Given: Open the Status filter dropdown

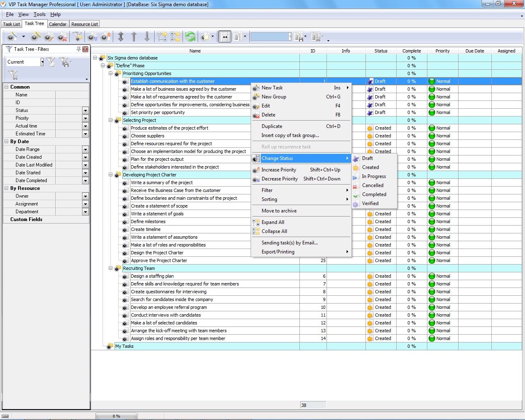Looking at the screenshot, I should point(85,110).
